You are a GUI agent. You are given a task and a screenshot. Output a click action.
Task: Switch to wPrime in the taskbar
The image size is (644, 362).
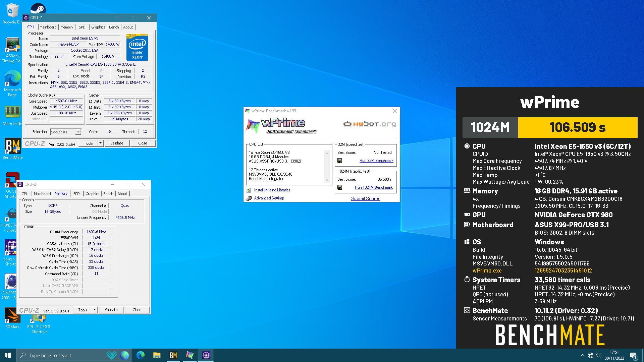(190, 355)
